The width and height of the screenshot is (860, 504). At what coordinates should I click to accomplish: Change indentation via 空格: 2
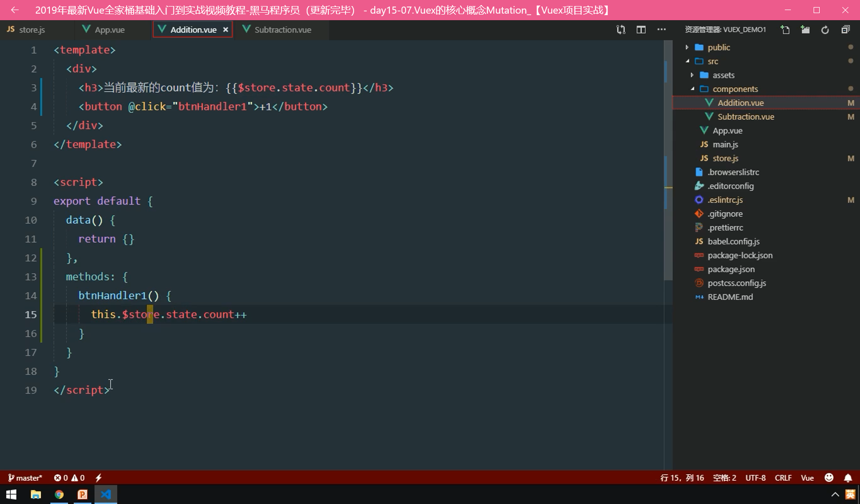click(x=724, y=478)
